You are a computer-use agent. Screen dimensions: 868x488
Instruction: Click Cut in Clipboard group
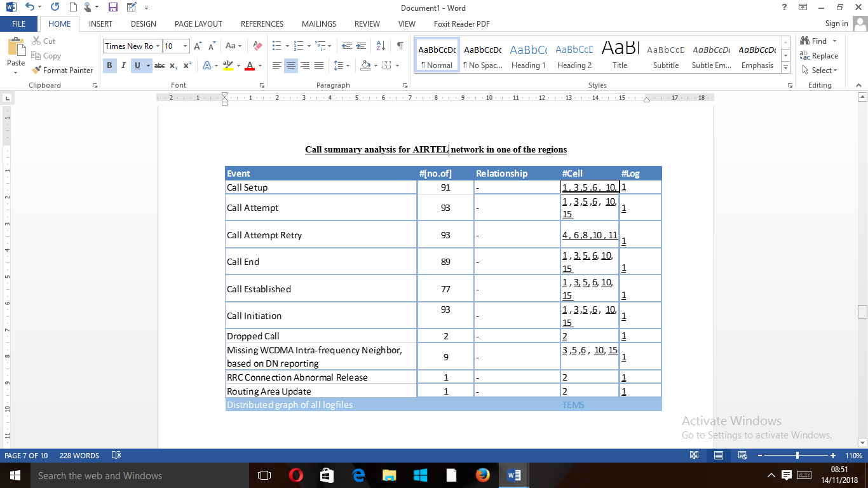click(x=44, y=41)
